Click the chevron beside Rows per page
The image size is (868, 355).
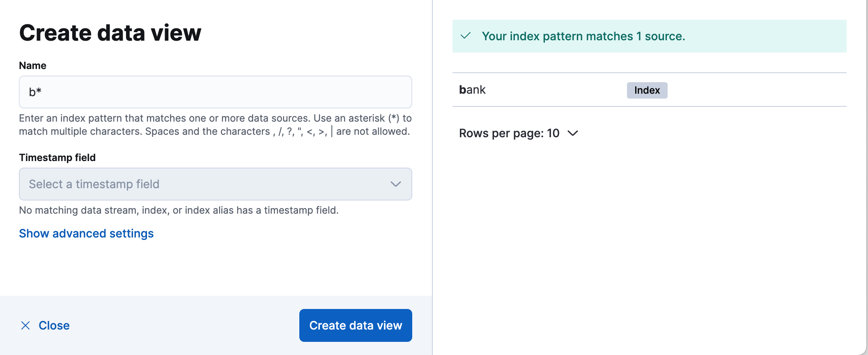(573, 133)
